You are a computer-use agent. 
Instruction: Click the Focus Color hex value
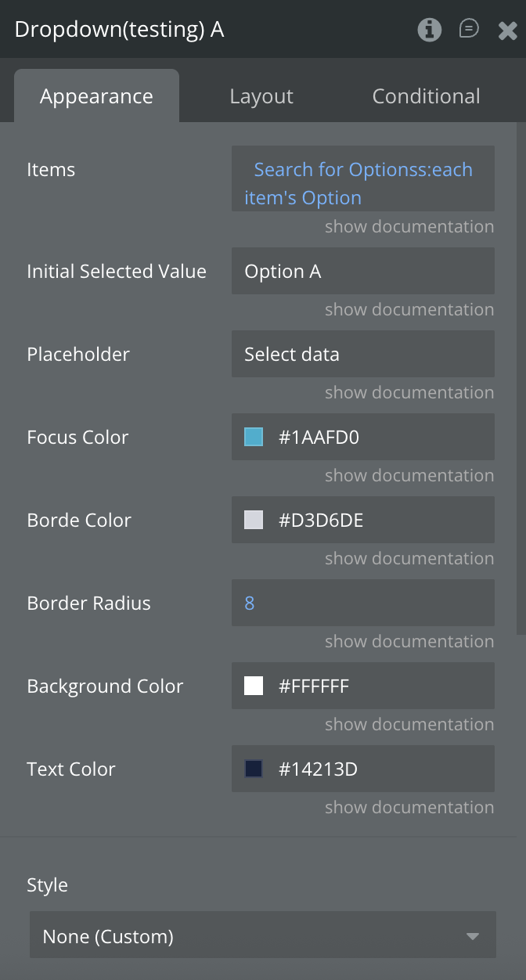(x=319, y=438)
